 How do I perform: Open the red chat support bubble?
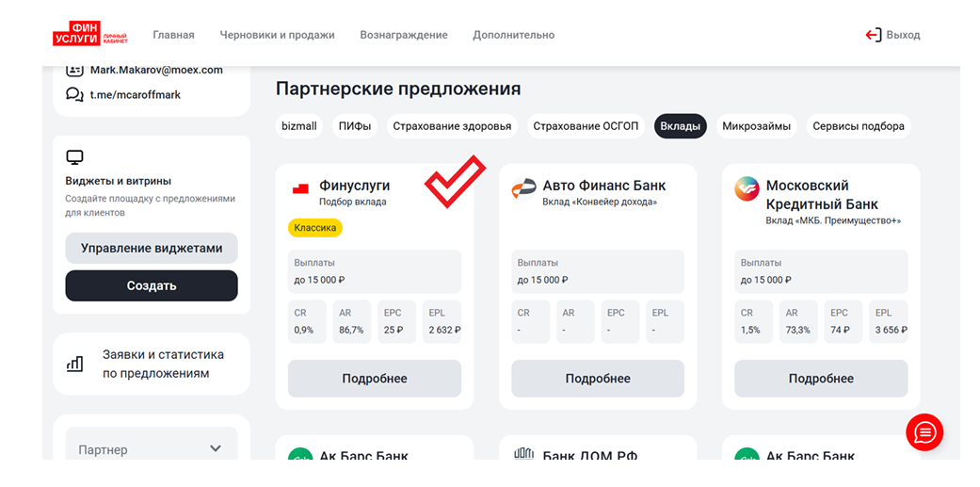924,432
